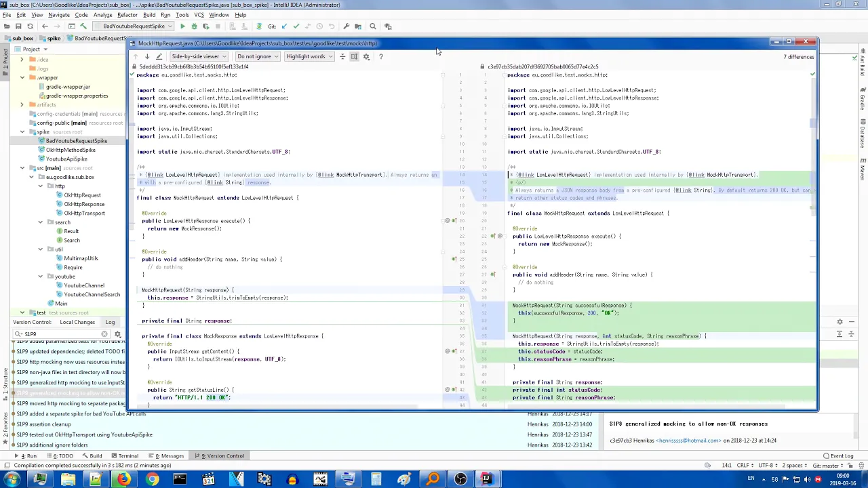The height and width of the screenshot is (488, 868).
Task: Open the Terminal tool window
Action: [x=124, y=456]
